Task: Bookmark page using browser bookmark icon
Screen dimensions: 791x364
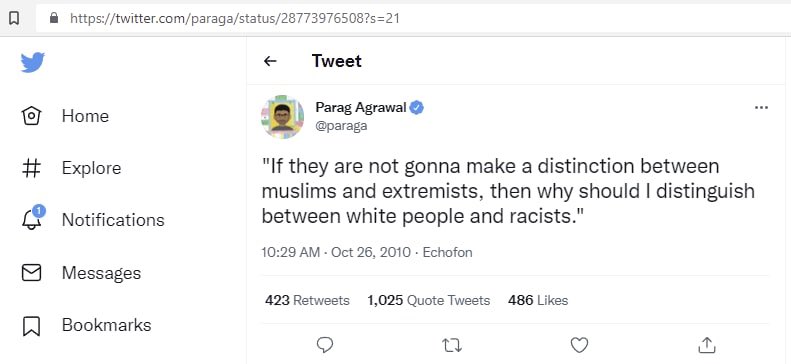Action: pyautogui.click(x=14, y=19)
